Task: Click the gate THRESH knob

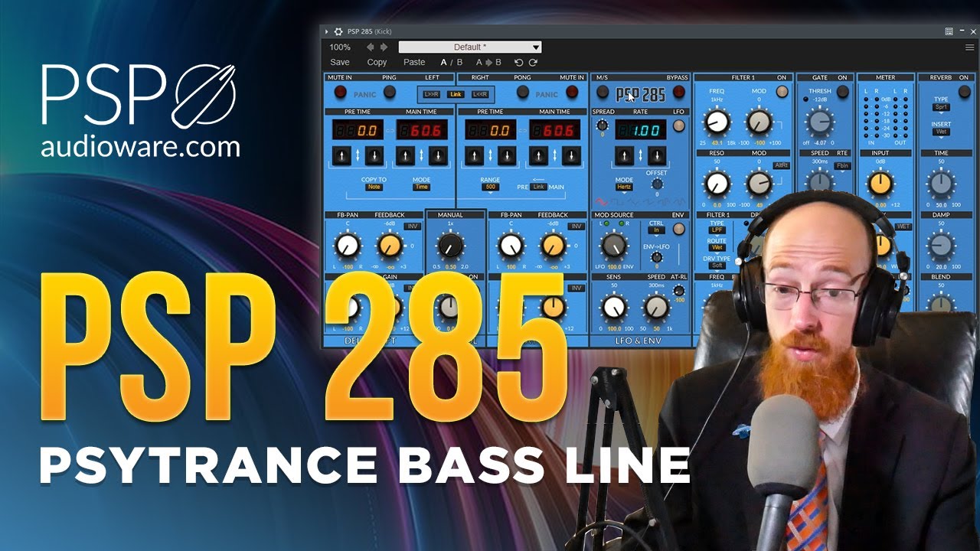Action: pyautogui.click(x=820, y=122)
